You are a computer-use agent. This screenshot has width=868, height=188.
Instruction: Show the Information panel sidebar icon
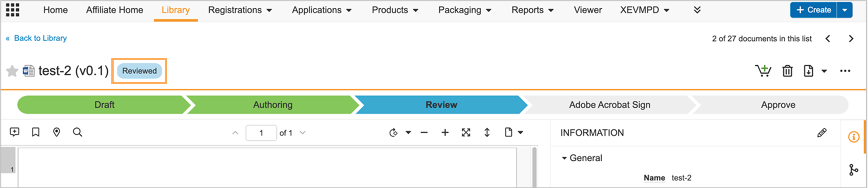pyautogui.click(x=854, y=137)
